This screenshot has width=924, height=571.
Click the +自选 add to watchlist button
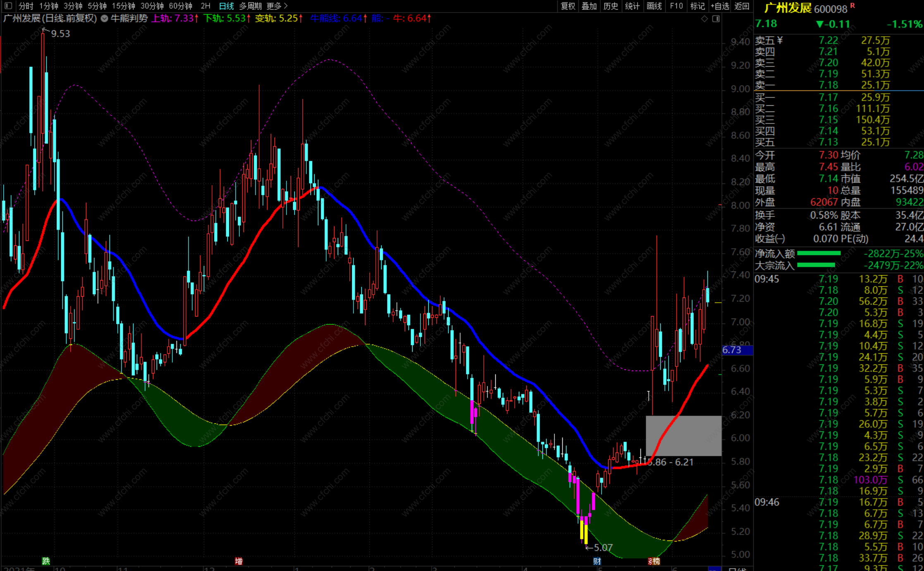click(x=719, y=6)
